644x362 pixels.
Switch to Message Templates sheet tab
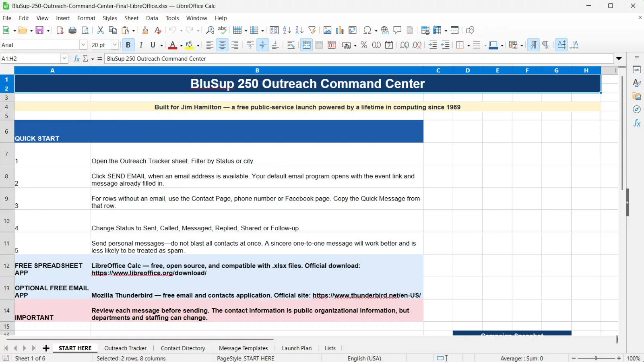(x=244, y=348)
